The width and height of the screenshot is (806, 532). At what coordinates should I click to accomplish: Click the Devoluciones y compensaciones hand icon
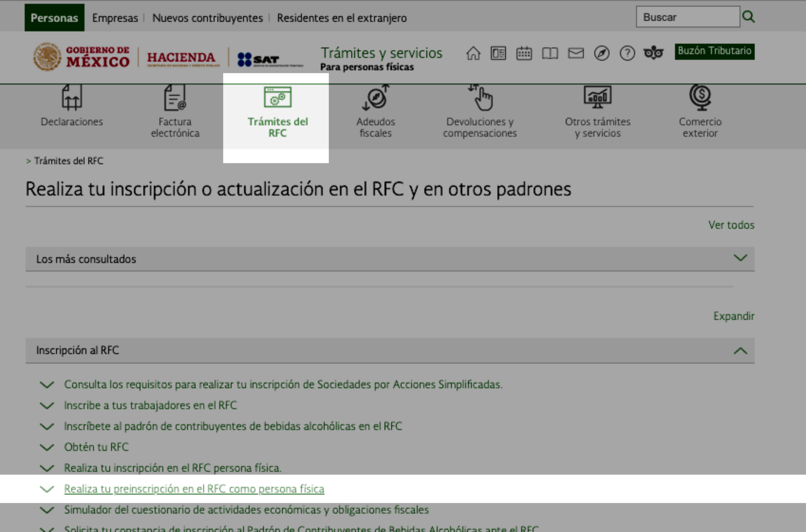(480, 98)
